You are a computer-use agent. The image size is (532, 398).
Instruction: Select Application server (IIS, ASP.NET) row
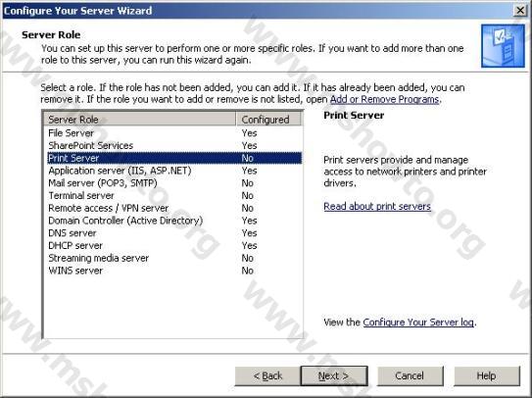click(174, 171)
